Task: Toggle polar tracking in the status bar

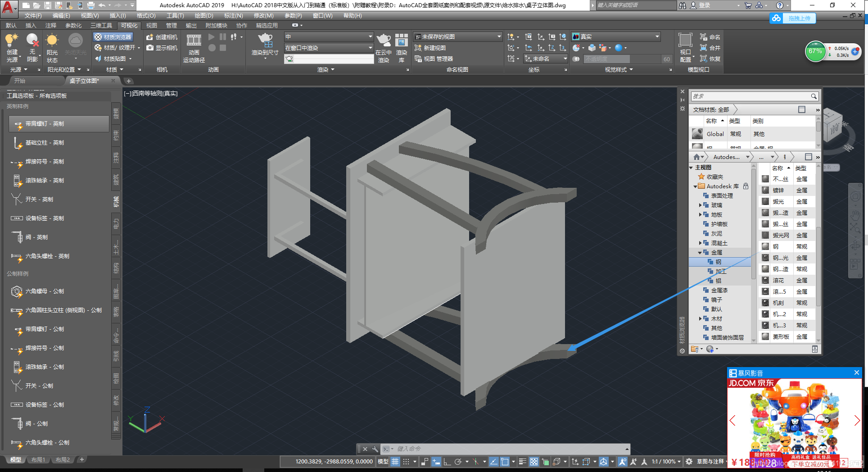Action: point(458,461)
